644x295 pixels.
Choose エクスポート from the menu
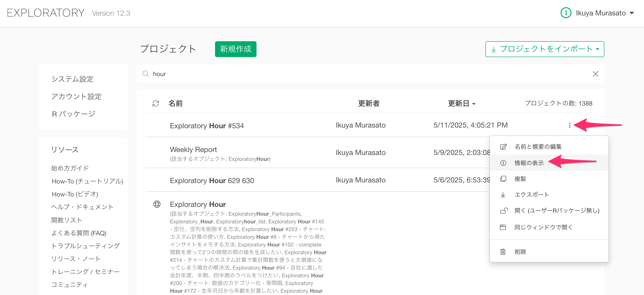click(x=549, y=194)
